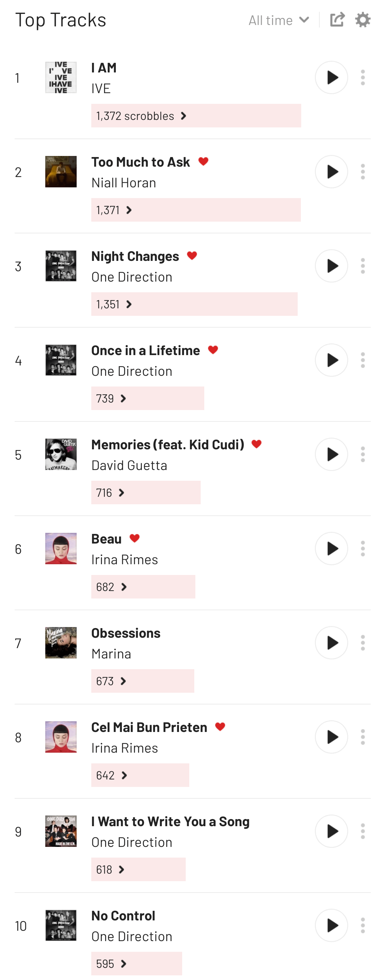The height and width of the screenshot is (980, 385).
Task: Open the Obsessions track title link
Action: [126, 633]
